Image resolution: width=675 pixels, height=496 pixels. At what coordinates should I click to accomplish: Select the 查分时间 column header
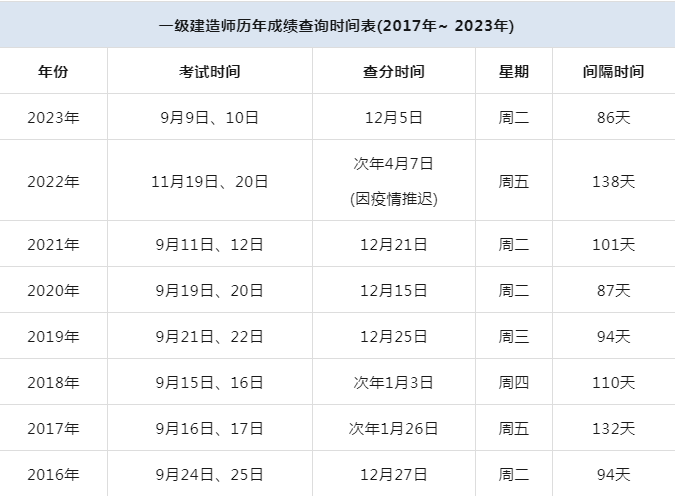pos(393,72)
